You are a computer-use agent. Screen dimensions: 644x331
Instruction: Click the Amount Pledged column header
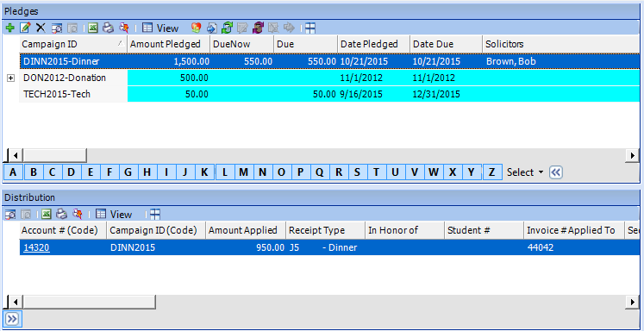168,44
